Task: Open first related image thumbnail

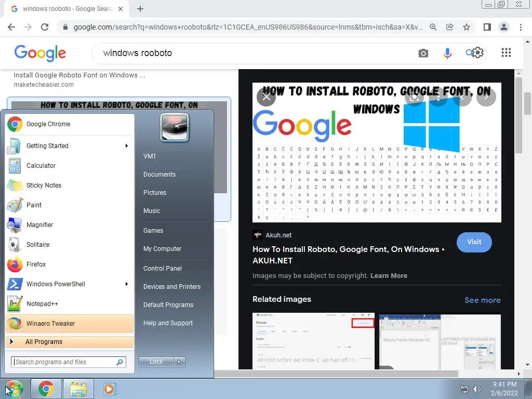Action: click(x=313, y=341)
